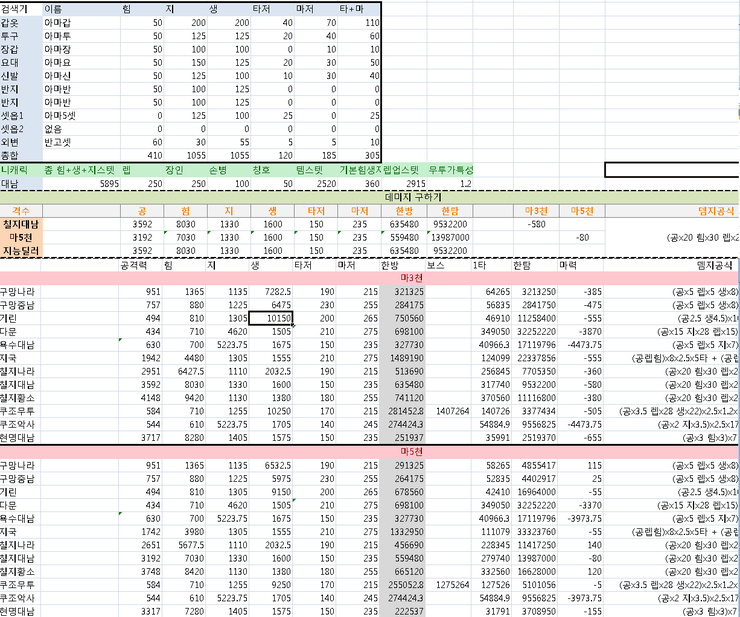Viewport: 740px width, 617px height.
Task: Click the empty outlined box at top right
Action: pos(672,171)
